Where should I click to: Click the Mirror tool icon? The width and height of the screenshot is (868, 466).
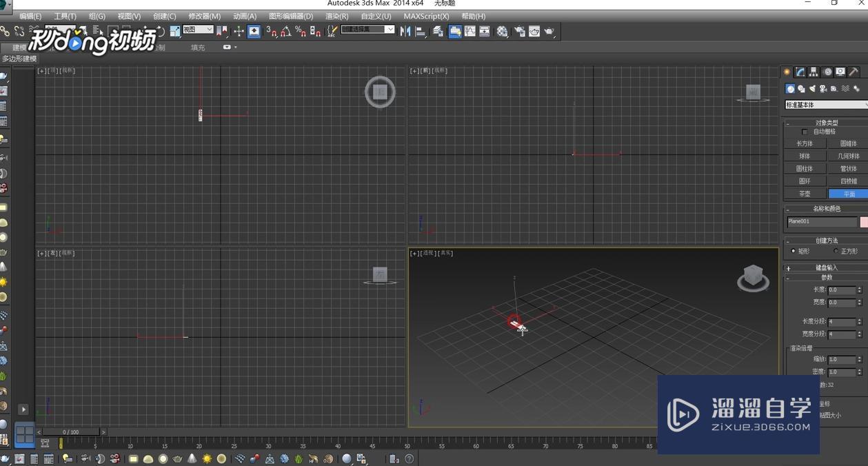[405, 31]
